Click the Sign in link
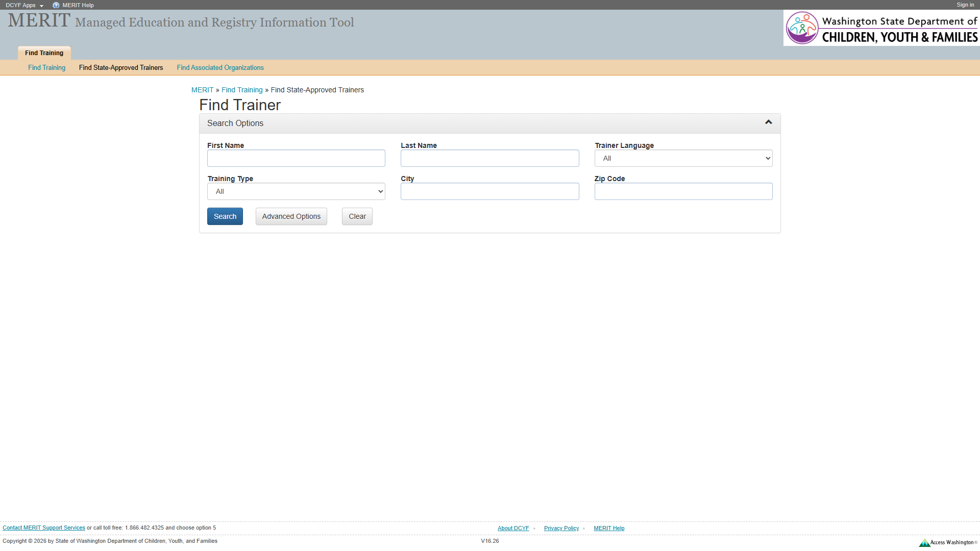Viewport: 980px width, 551px height. pos(965,5)
